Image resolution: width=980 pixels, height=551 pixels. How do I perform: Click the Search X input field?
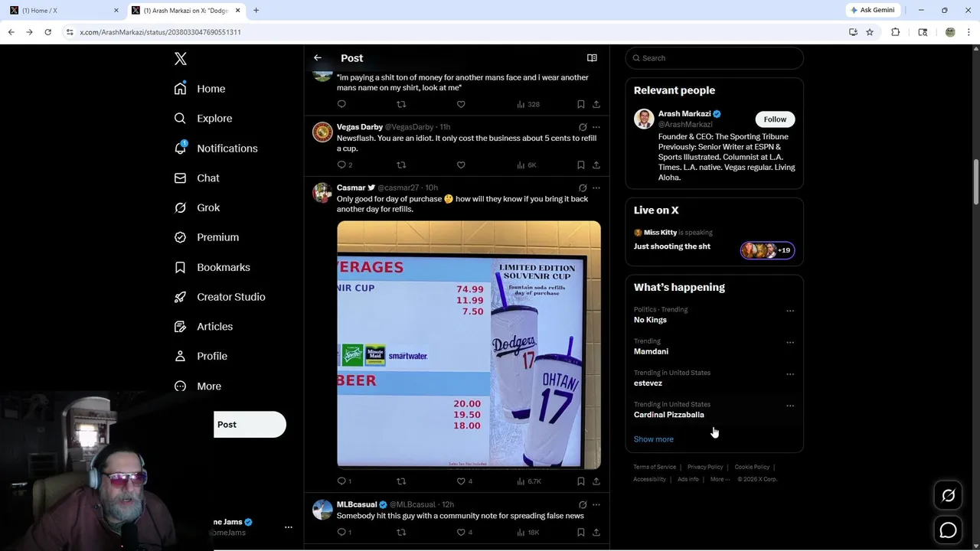[714, 58]
